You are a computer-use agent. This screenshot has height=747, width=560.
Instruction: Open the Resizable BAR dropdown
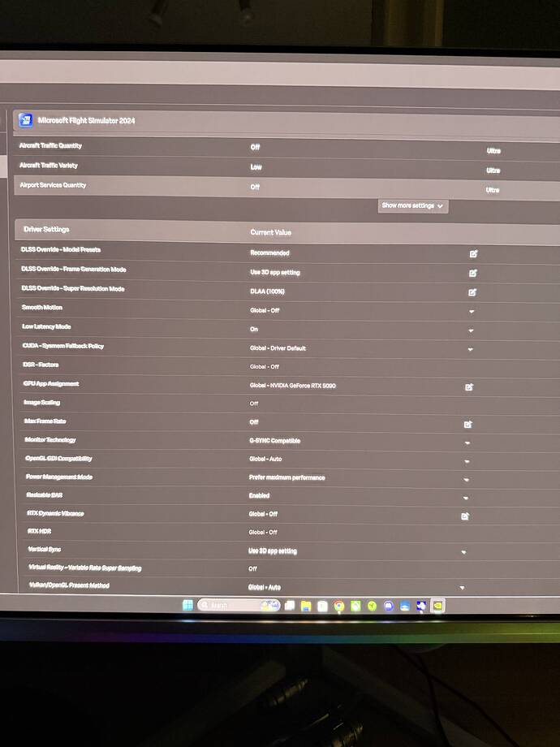click(x=466, y=499)
